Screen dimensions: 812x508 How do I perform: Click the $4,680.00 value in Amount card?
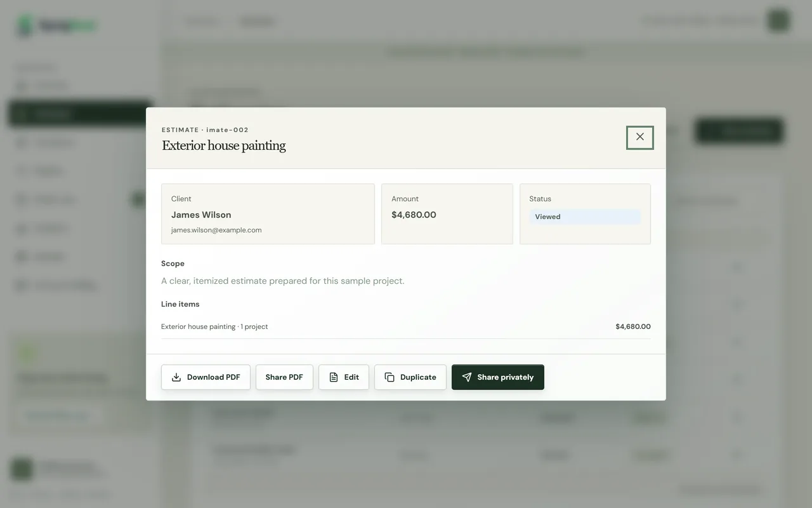coord(414,215)
